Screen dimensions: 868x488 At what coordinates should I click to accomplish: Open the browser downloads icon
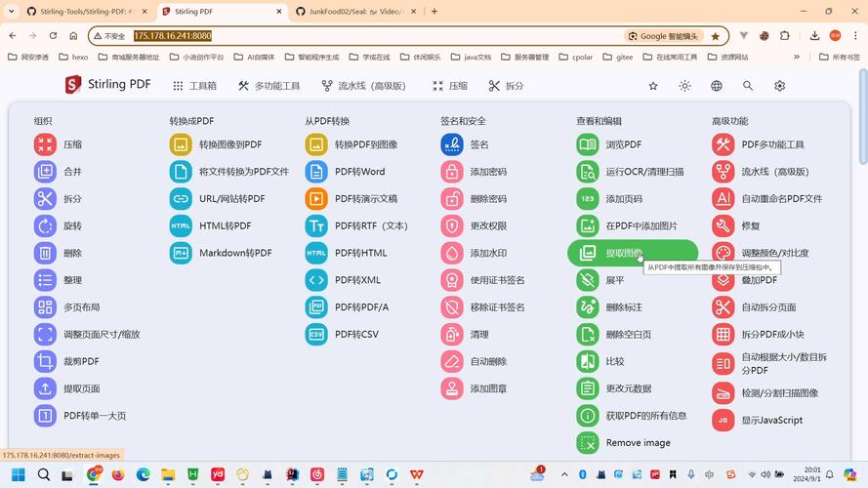point(814,36)
